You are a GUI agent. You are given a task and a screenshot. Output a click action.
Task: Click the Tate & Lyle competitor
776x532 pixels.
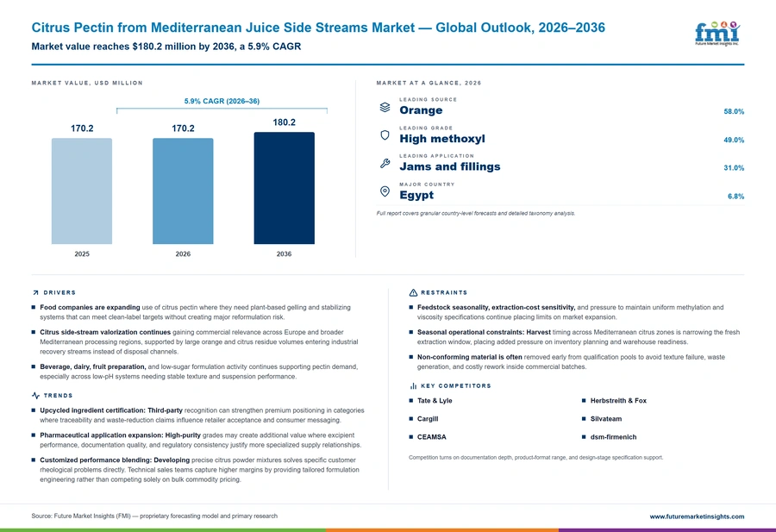435,401
